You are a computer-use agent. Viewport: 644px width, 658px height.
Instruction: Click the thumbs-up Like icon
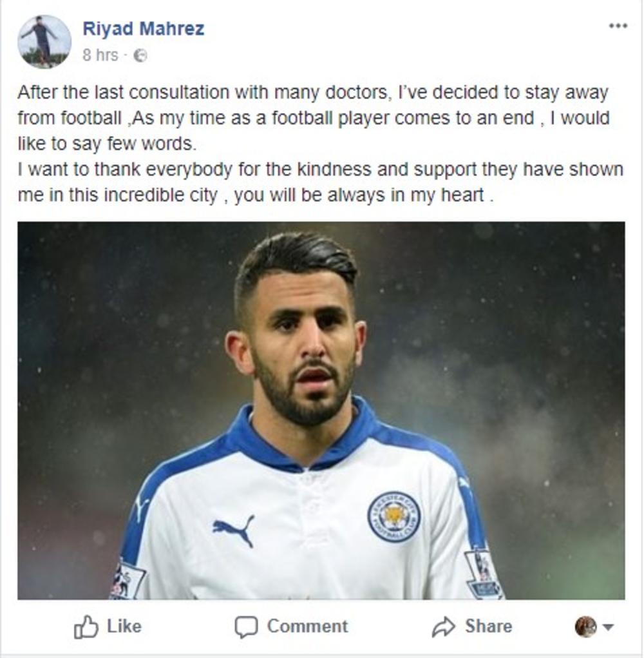[86, 626]
